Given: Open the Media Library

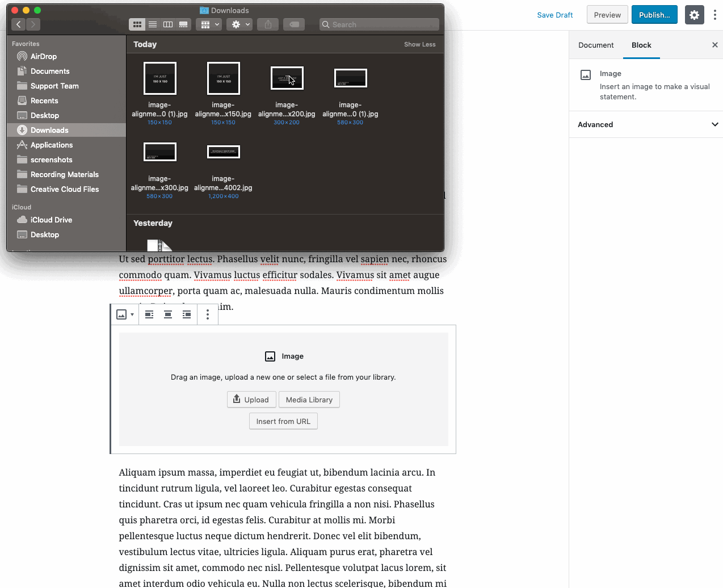Looking at the screenshot, I should [x=309, y=399].
